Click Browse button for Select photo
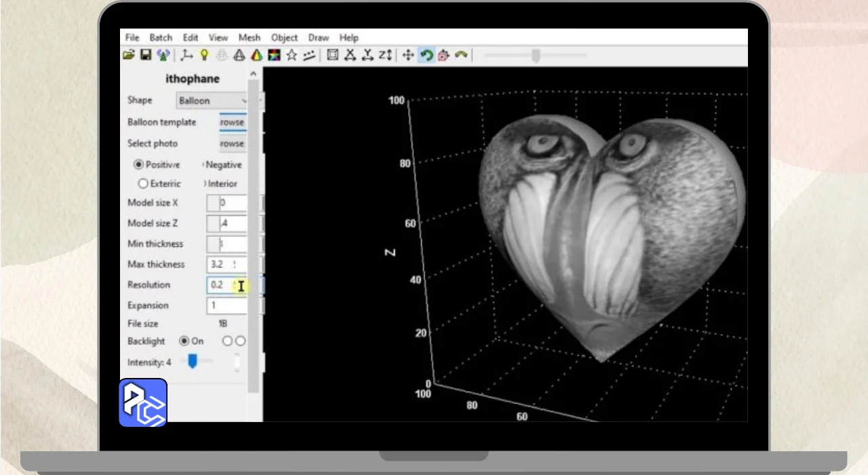The width and height of the screenshot is (868, 475). point(232,143)
